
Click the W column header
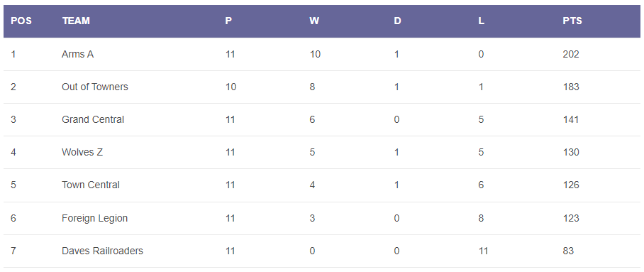(313, 21)
